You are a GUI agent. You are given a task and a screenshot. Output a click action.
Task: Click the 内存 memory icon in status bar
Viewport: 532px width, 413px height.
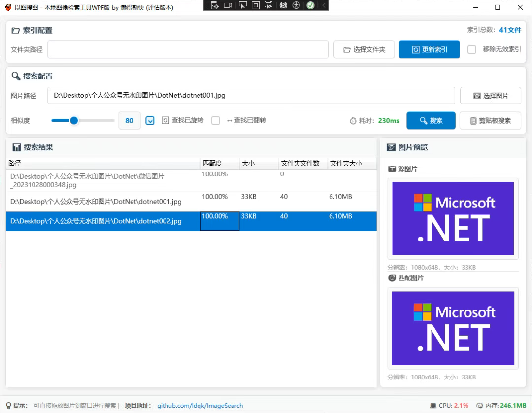click(480, 405)
